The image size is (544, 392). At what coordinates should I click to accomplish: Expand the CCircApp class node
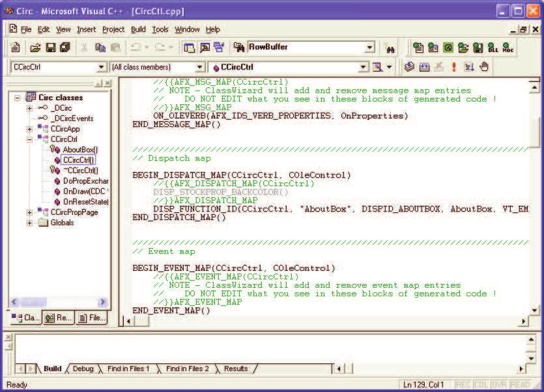(29, 129)
